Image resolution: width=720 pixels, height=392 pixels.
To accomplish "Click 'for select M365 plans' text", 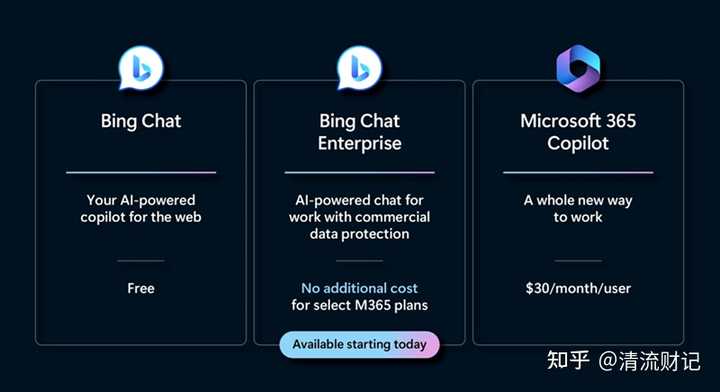I will click(x=360, y=305).
